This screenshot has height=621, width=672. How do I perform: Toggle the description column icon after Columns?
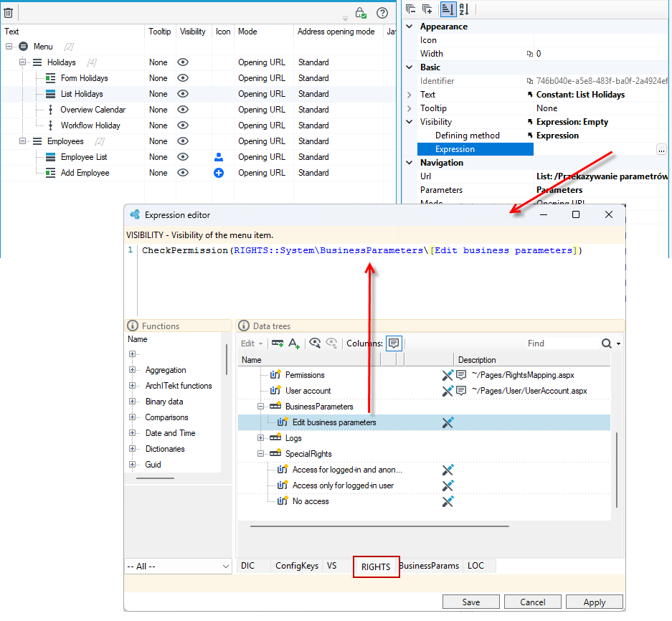[394, 343]
